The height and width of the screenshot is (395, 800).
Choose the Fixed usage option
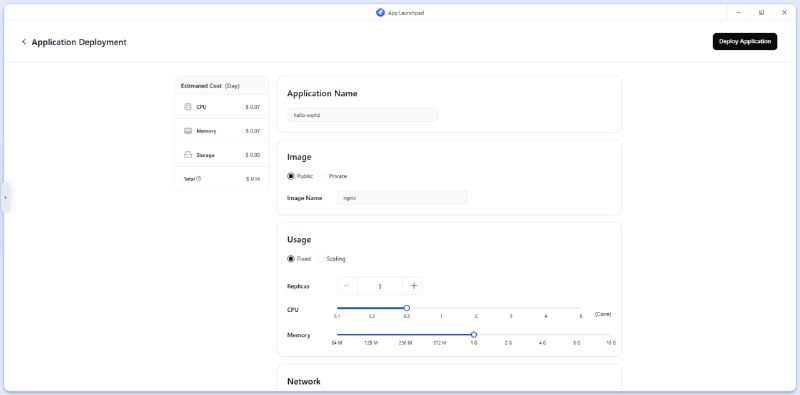click(291, 259)
